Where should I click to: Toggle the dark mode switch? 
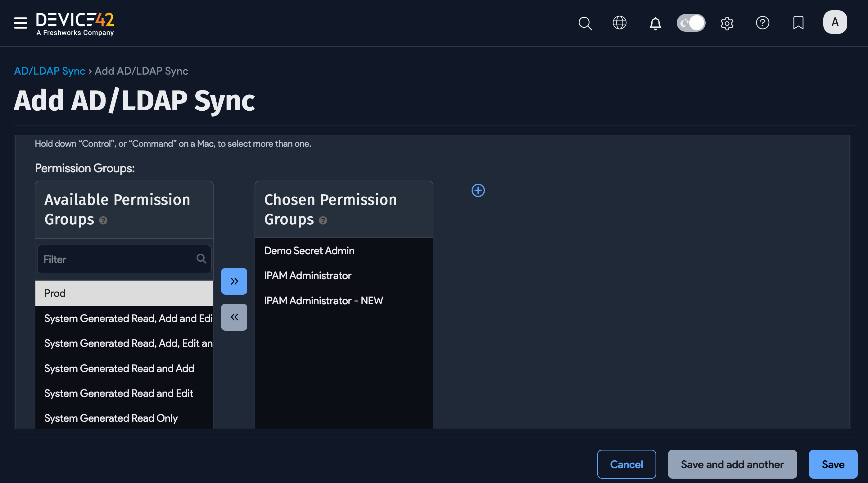click(691, 23)
